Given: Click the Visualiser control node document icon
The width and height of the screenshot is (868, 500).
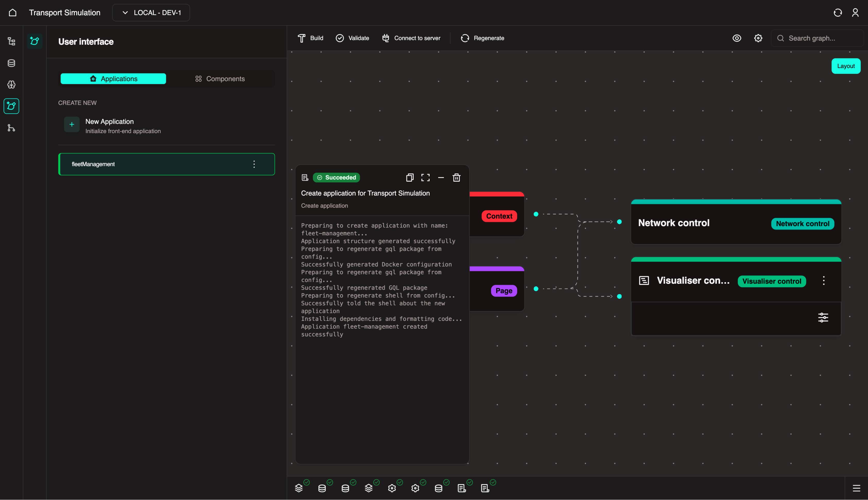Looking at the screenshot, I should pyautogui.click(x=644, y=281).
